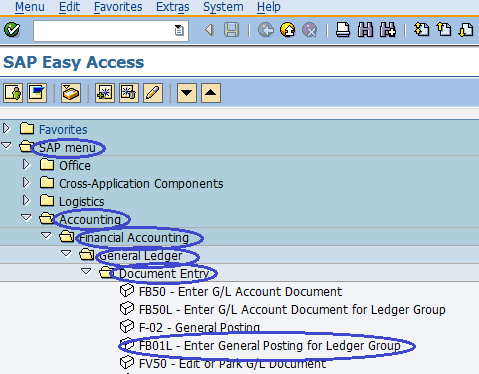Select the Accounting label
Viewport: 479px width, 374px height.
pyautogui.click(x=90, y=220)
